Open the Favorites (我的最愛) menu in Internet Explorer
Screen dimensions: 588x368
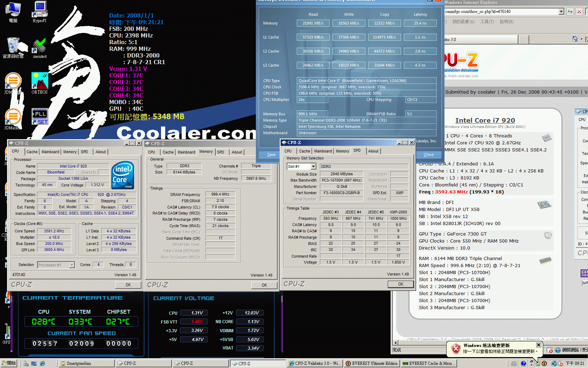click(x=463, y=22)
